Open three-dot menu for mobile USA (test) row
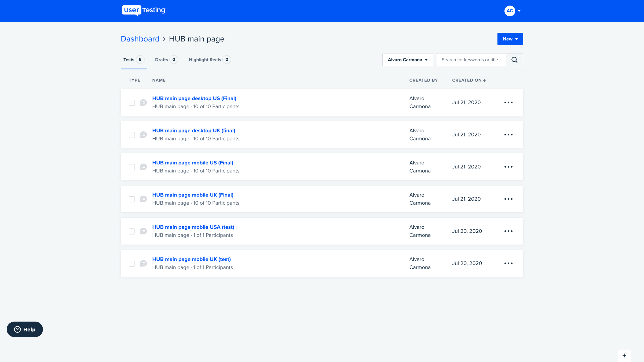This screenshot has height=362, width=644. pyautogui.click(x=508, y=231)
